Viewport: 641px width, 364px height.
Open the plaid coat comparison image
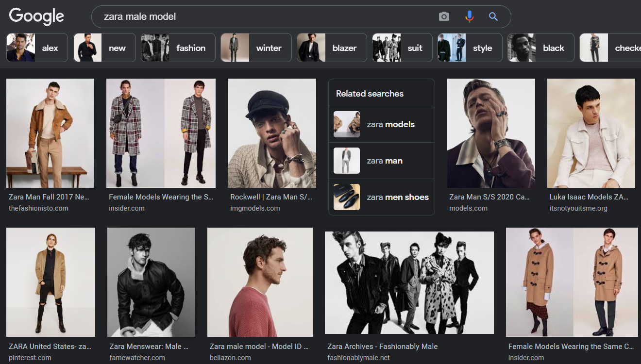click(x=161, y=133)
